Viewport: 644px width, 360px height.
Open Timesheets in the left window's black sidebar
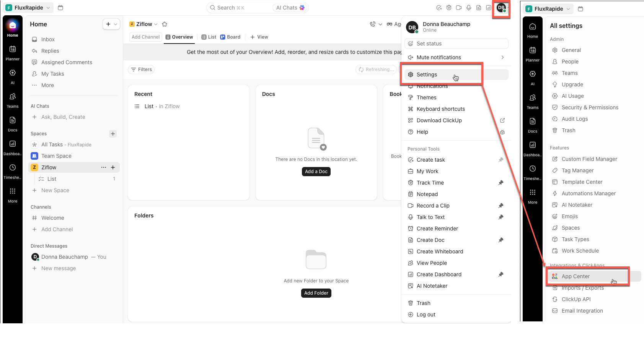[x=13, y=171]
